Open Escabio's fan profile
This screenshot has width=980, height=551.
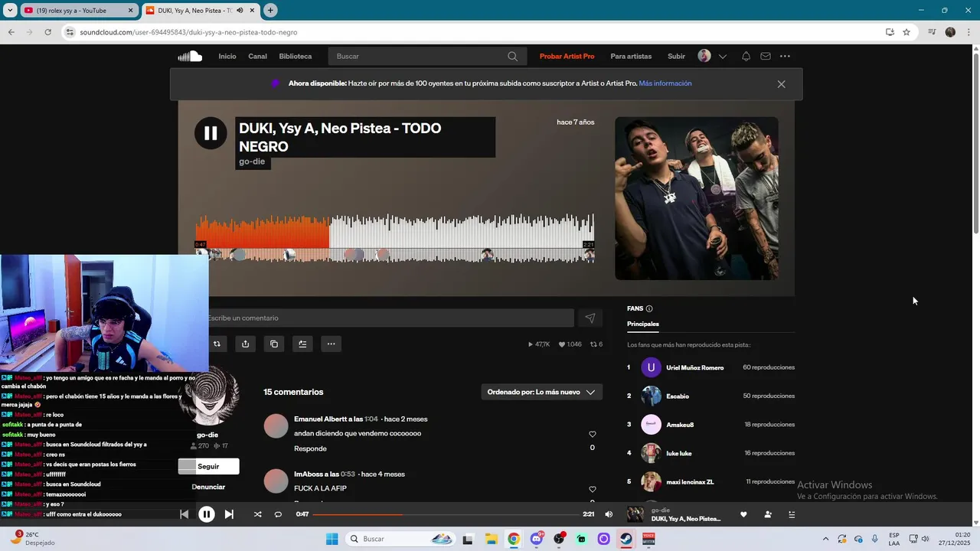678,396
